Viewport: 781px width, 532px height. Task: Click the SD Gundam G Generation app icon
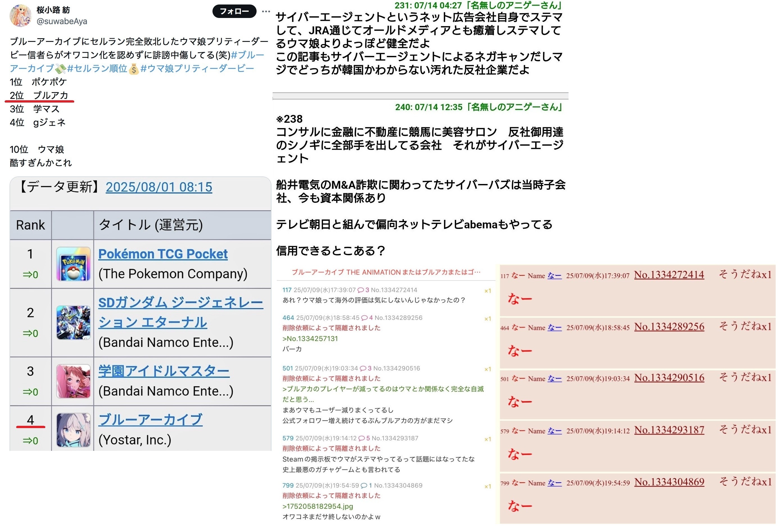coord(73,322)
